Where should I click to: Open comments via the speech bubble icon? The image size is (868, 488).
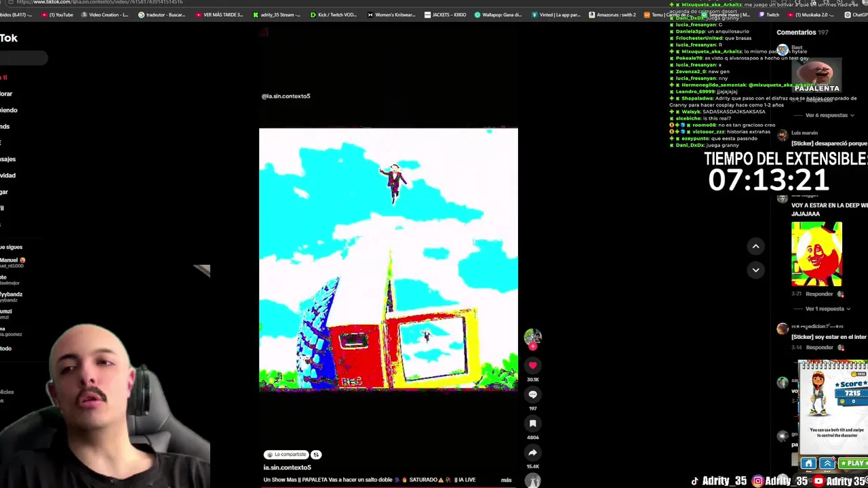[532, 394]
